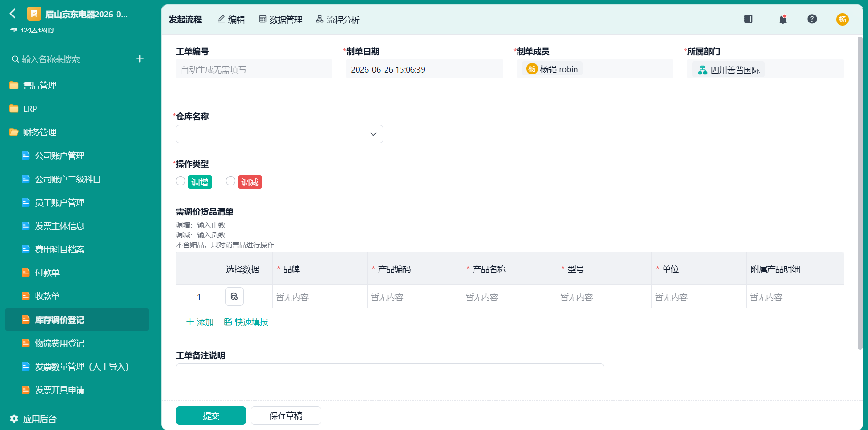Open 发票数量管理（人工导入）
868x430 pixels.
tap(77, 366)
